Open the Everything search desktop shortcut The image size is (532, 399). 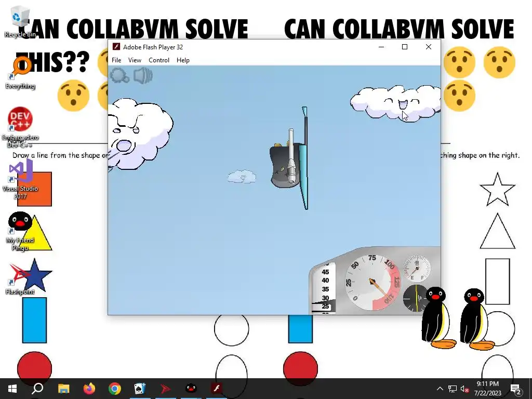coord(20,73)
